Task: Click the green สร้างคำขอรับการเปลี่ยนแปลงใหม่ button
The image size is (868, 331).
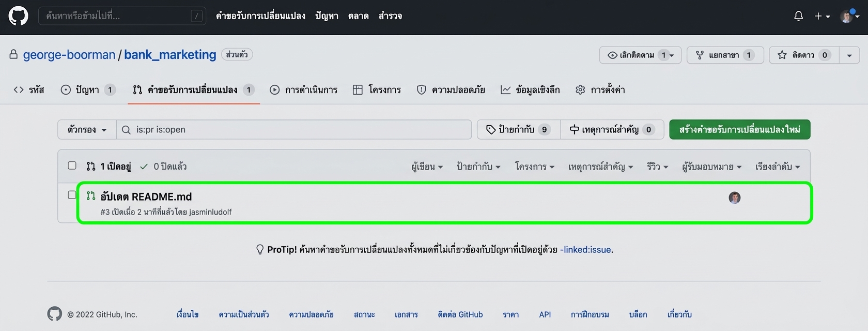Action: tap(740, 129)
